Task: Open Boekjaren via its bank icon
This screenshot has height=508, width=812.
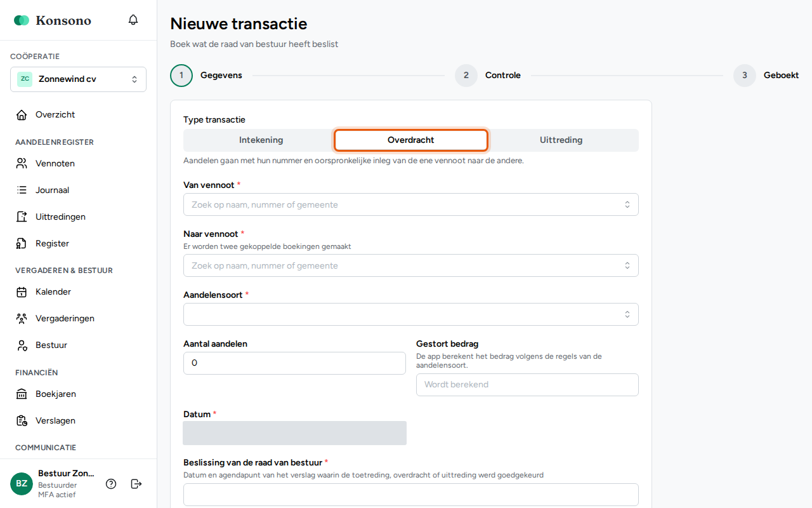Action: click(x=22, y=394)
